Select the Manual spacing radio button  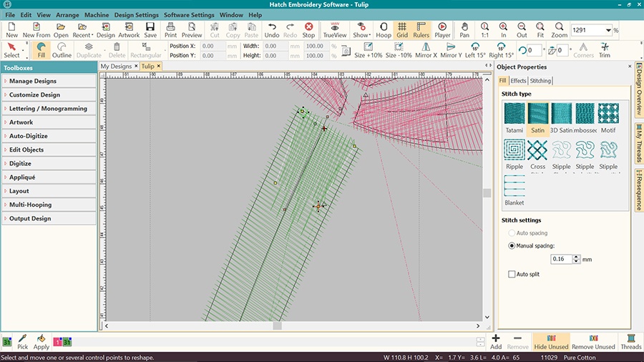click(512, 245)
